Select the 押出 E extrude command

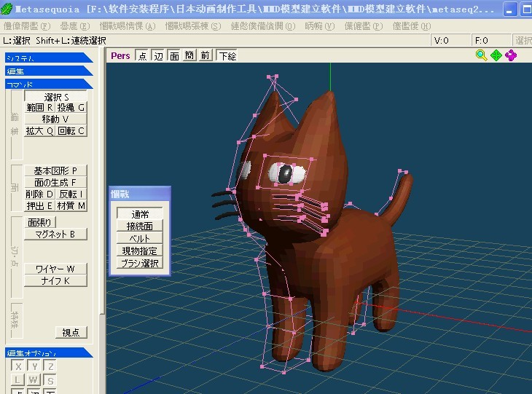[39, 206]
